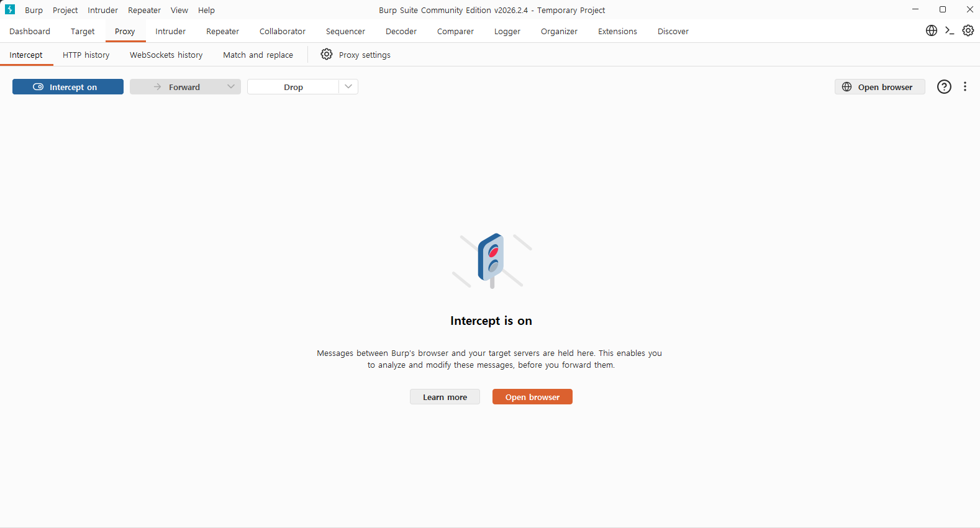Switch to the Repeater tab
This screenshot has width=980, height=528.
click(222, 31)
